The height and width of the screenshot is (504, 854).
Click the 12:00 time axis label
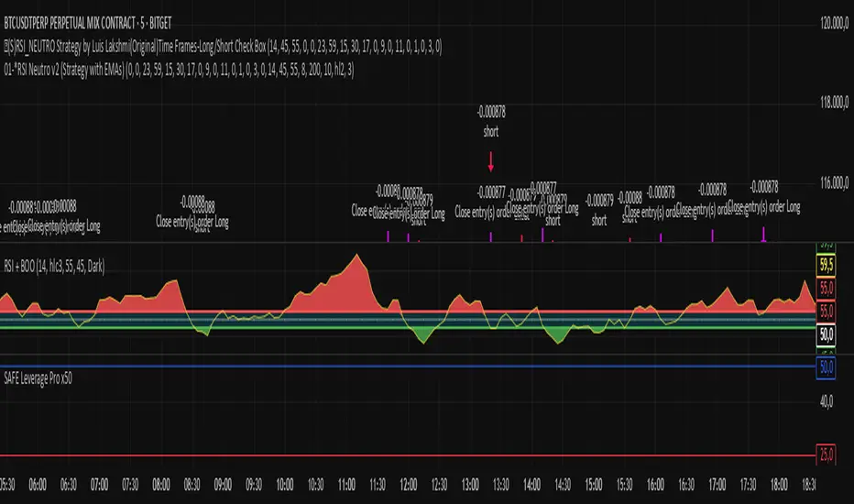(x=409, y=484)
